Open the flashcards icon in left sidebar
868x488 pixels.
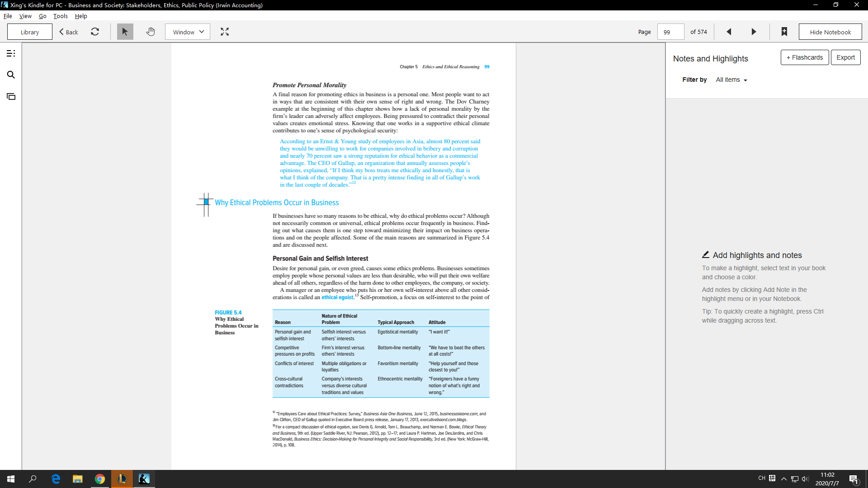[11, 97]
